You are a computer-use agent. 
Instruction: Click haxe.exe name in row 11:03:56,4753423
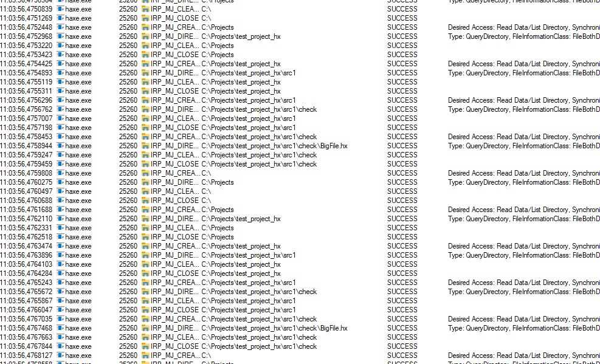78,55
